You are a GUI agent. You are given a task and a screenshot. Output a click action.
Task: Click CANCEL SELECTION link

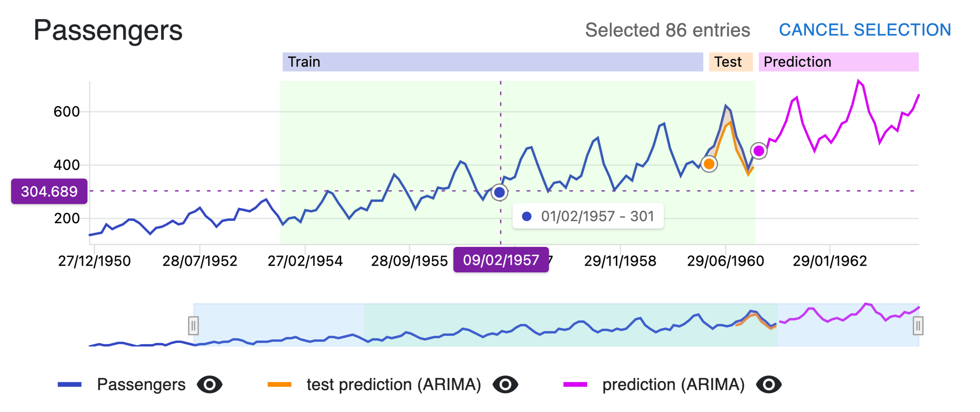865,30
